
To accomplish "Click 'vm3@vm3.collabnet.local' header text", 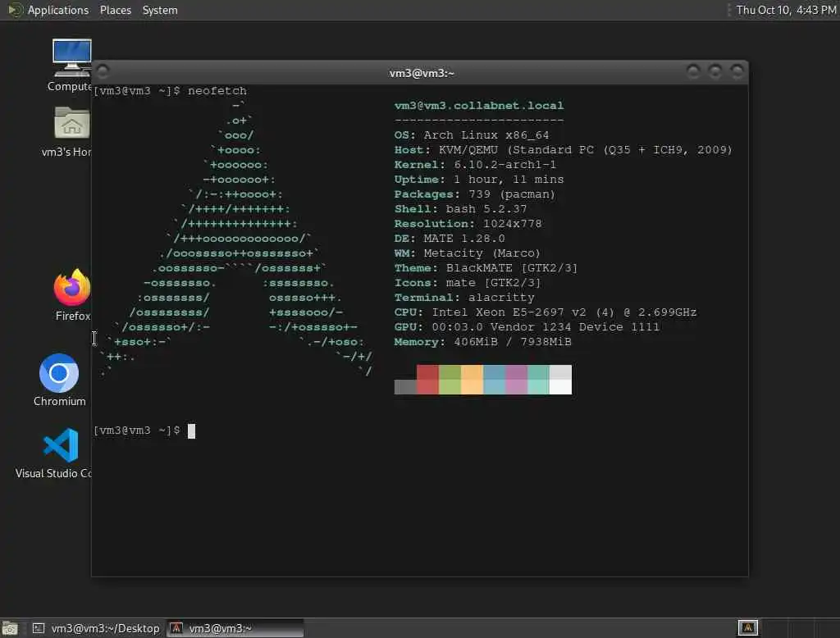I will click(479, 106).
